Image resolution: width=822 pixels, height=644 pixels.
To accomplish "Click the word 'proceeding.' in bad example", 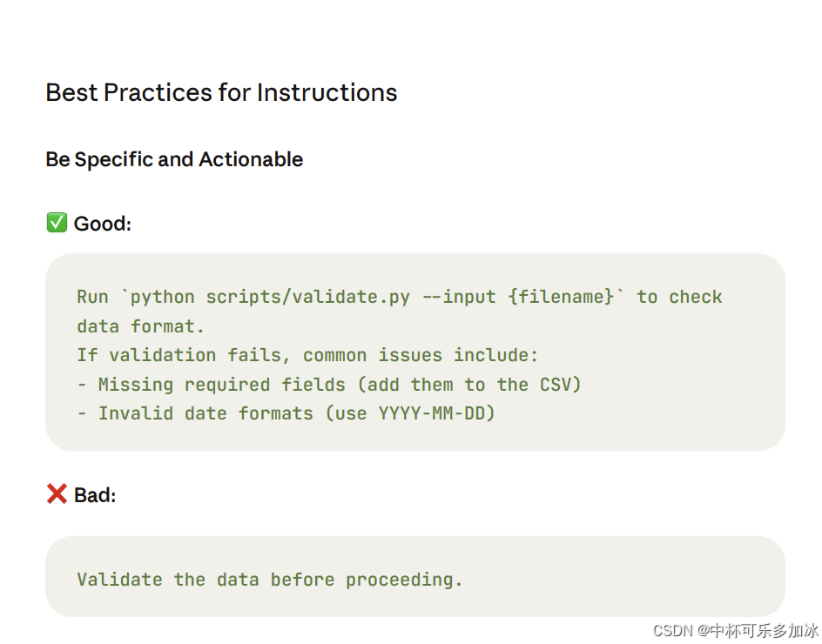I will point(404,580).
